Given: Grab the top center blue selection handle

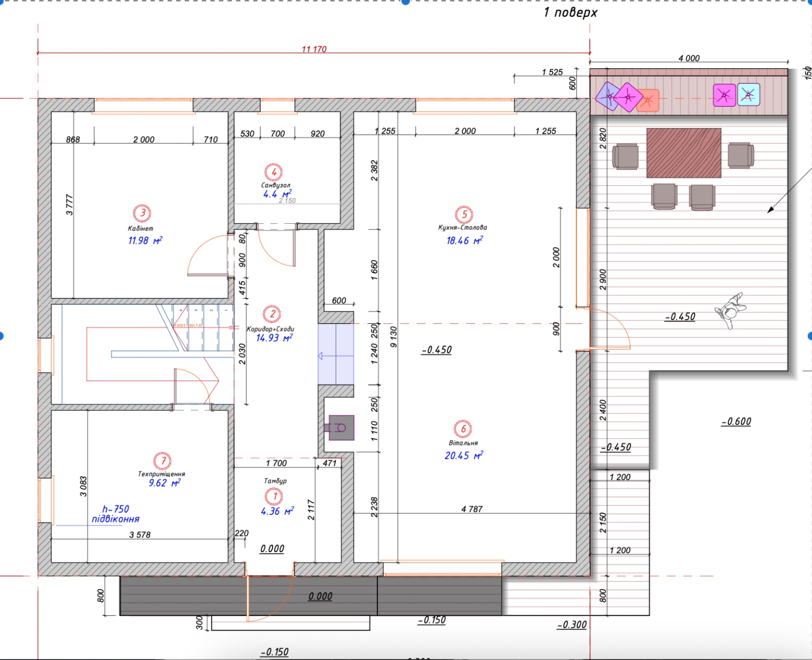Looking at the screenshot, I should click(x=405, y=2).
